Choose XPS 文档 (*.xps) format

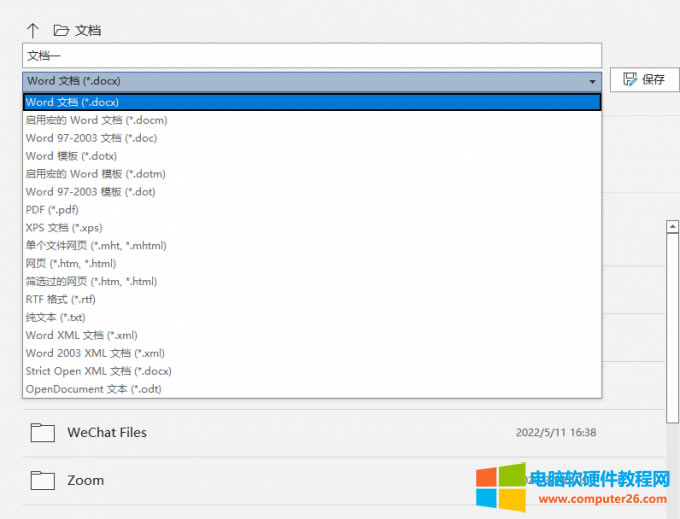312,228
